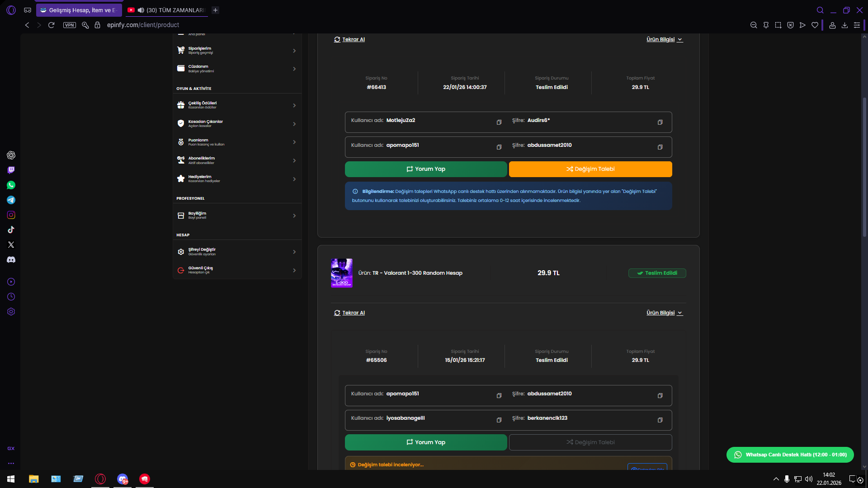Screen dimensions: 868x488
Task: Expand the Cüzdanım menu row
Action: [x=237, y=69]
